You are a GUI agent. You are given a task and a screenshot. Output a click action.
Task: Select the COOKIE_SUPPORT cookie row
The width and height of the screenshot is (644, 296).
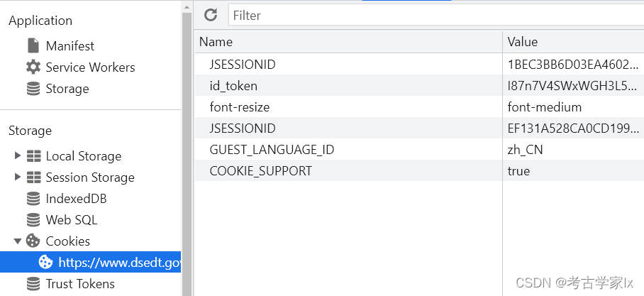click(x=348, y=171)
